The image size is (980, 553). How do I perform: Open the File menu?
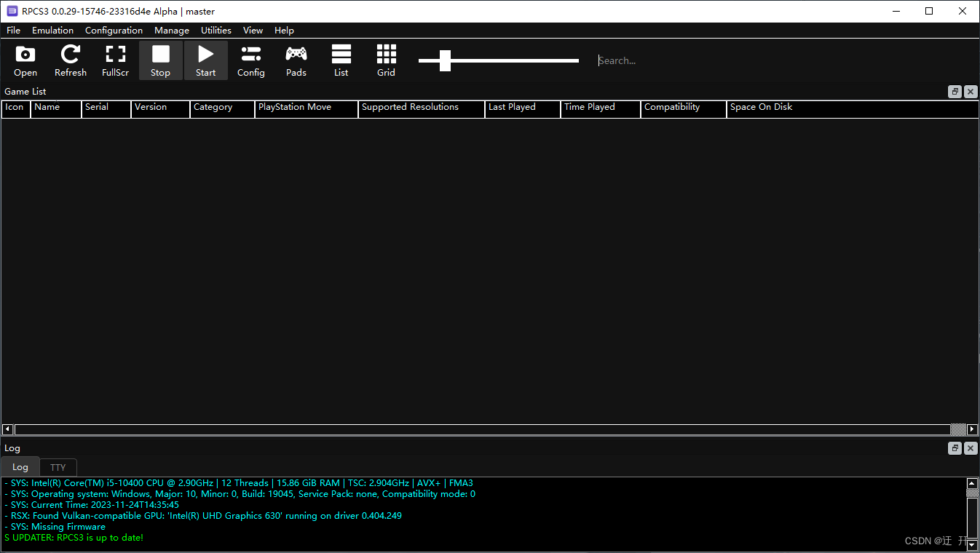click(14, 31)
